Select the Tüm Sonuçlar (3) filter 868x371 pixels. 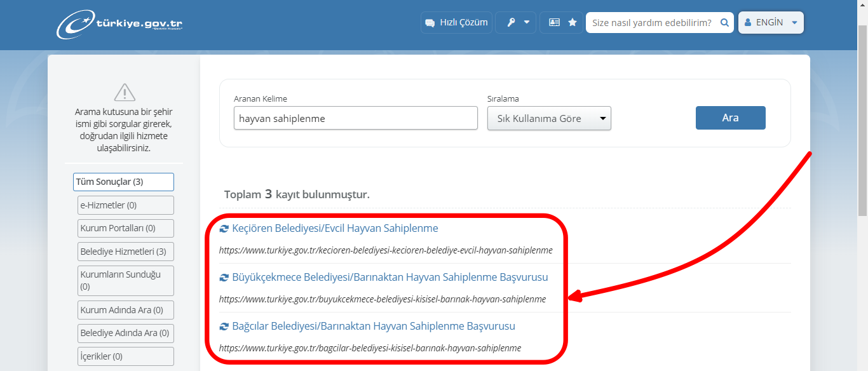(123, 182)
